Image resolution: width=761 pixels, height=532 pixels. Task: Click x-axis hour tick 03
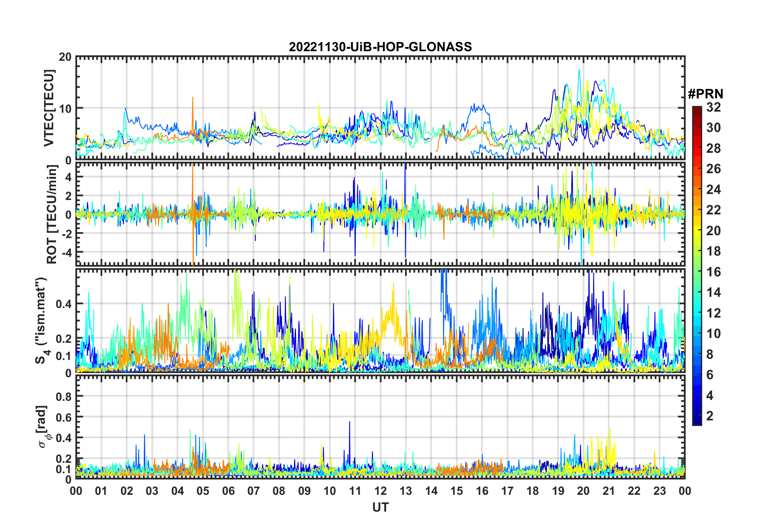pos(152,491)
